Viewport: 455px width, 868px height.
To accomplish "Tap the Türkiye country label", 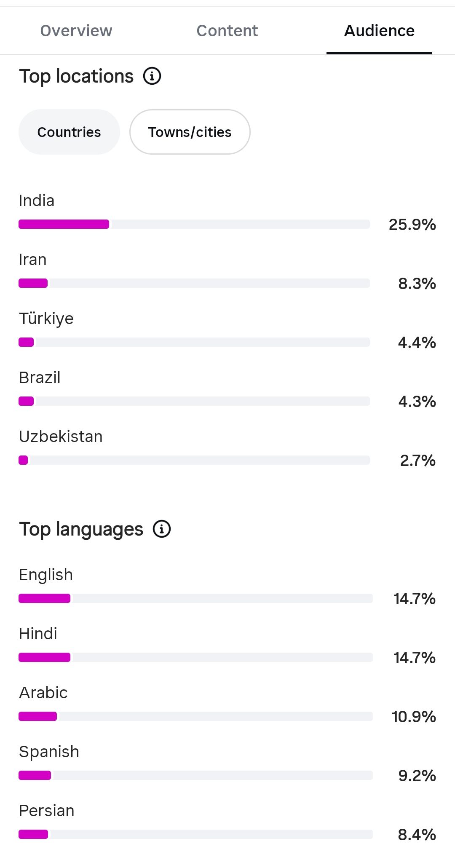I will click(x=46, y=319).
